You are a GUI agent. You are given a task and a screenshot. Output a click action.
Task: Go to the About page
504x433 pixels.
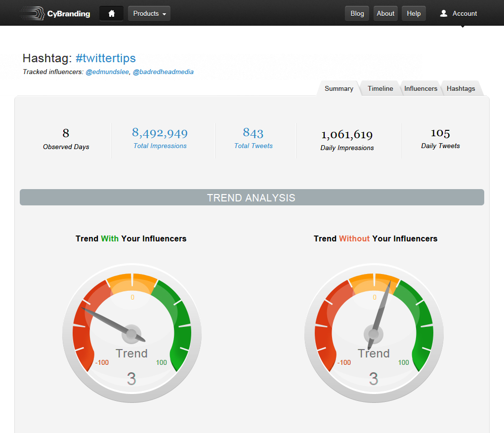pyautogui.click(x=385, y=14)
